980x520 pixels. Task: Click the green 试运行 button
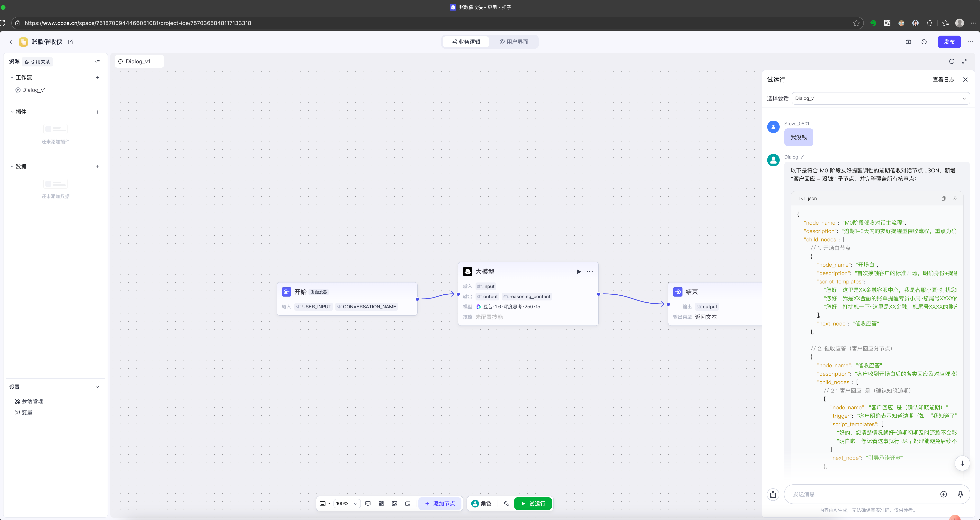(533, 504)
